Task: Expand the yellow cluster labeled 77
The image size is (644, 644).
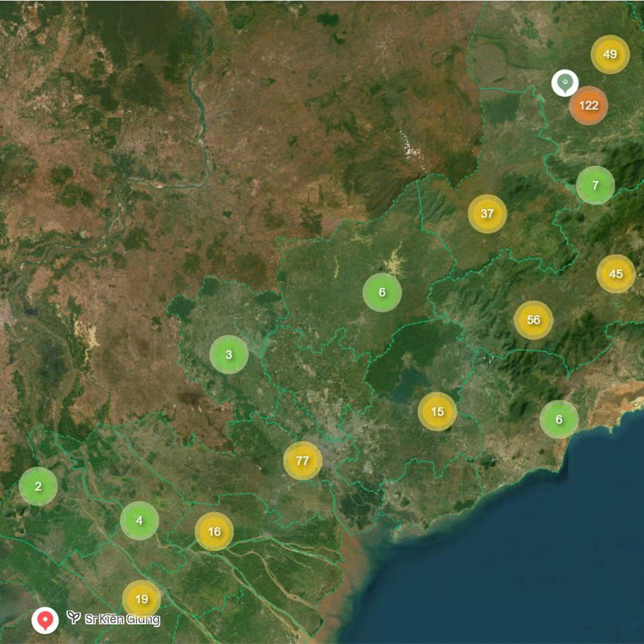Action: 303,460
